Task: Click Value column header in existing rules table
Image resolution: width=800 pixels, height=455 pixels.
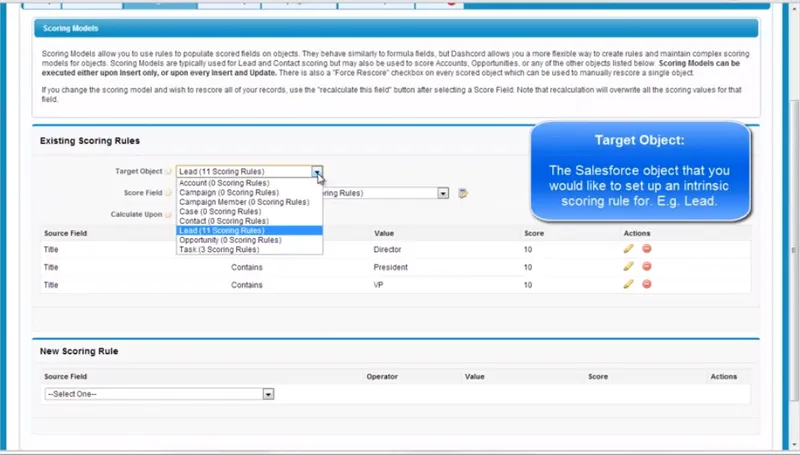Action: point(384,233)
